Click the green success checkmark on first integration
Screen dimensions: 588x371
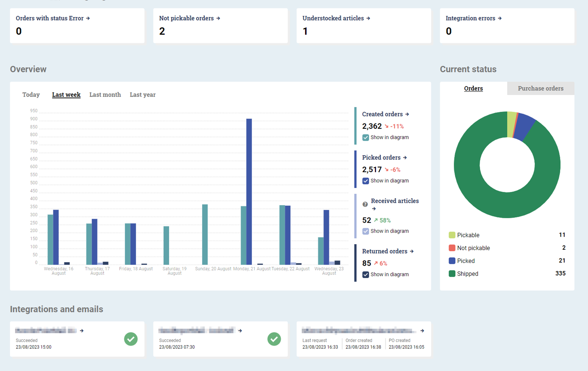[131, 339]
